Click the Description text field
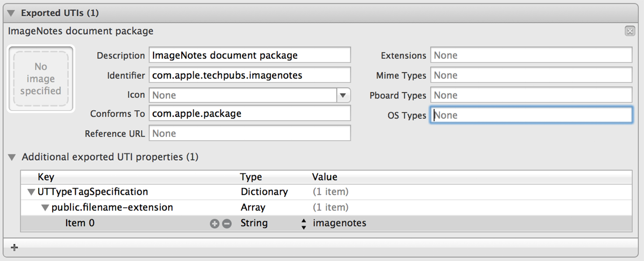644x261 pixels. (x=250, y=55)
